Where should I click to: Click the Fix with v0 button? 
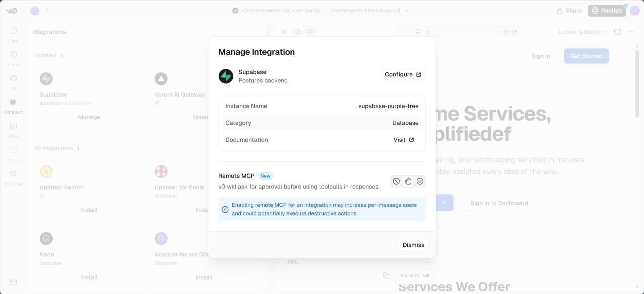pos(415,275)
